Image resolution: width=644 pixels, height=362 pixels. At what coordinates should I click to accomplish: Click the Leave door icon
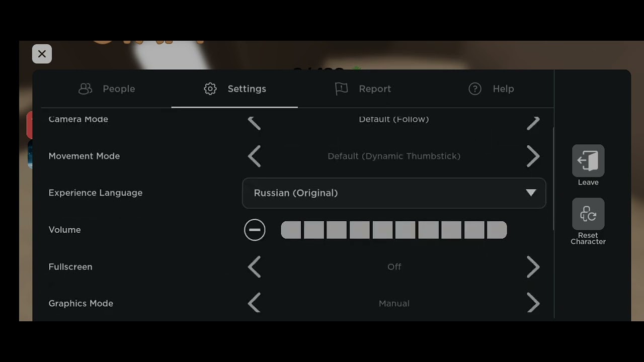pos(588,161)
